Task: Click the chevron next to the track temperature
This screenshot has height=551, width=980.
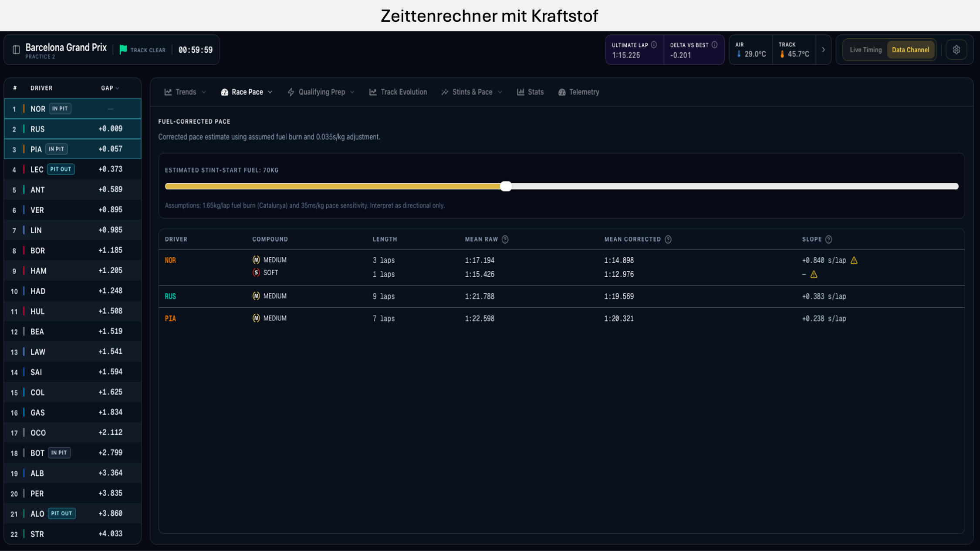Action: click(x=823, y=50)
